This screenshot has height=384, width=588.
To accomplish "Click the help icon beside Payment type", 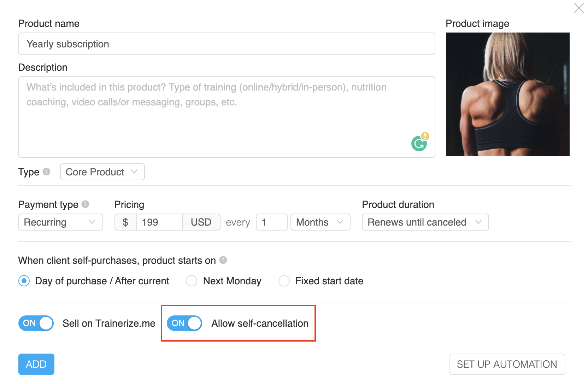I will [85, 204].
